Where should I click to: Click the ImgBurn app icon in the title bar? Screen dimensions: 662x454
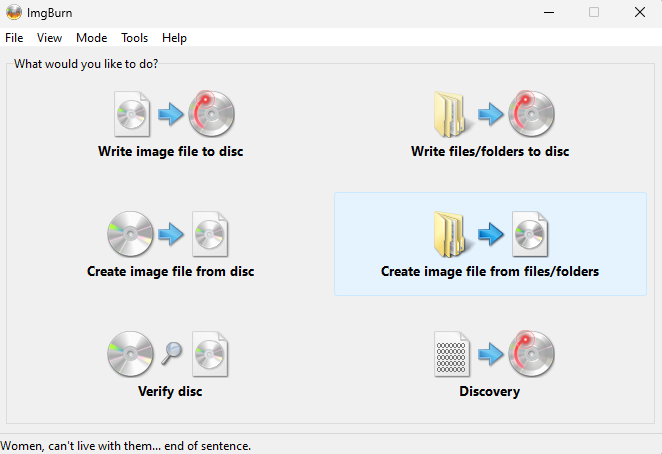13,12
